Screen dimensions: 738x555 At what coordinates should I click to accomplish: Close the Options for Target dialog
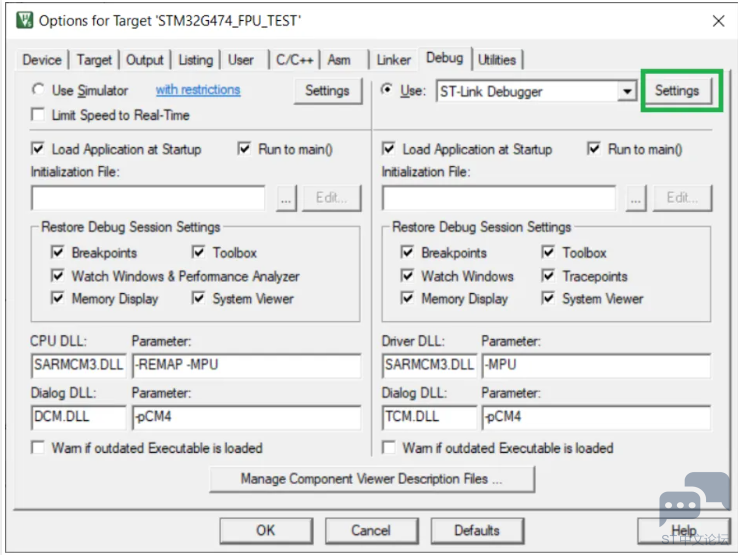718,21
